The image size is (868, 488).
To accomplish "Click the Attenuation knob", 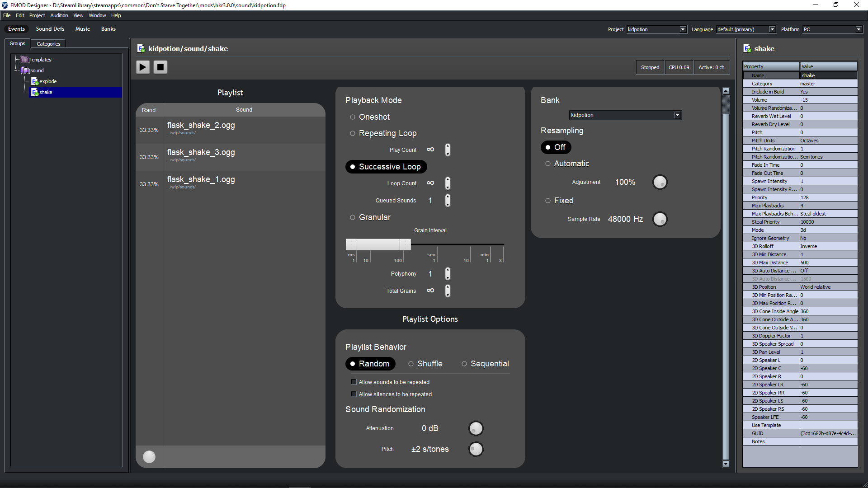I will tap(476, 428).
